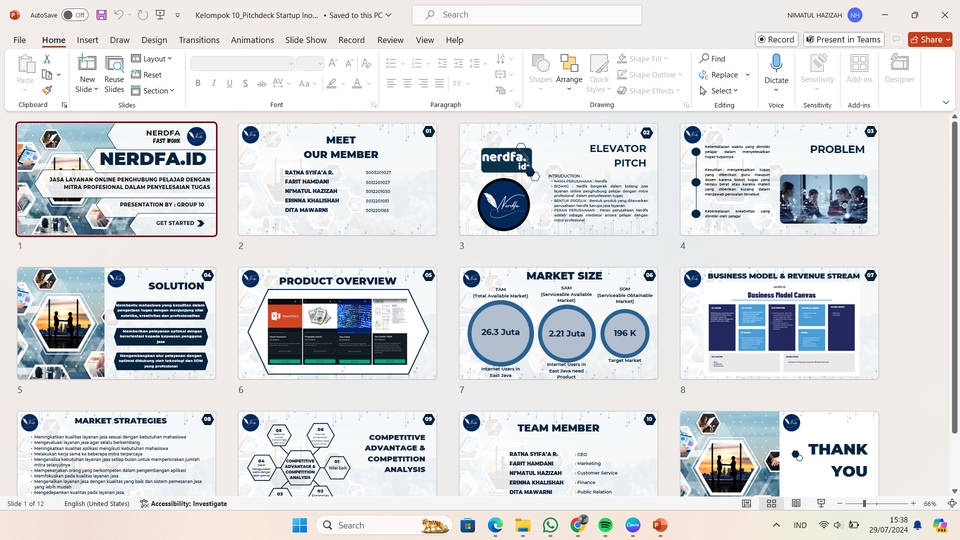Open the Transitions tab
Image resolution: width=960 pixels, height=540 pixels.
point(199,40)
